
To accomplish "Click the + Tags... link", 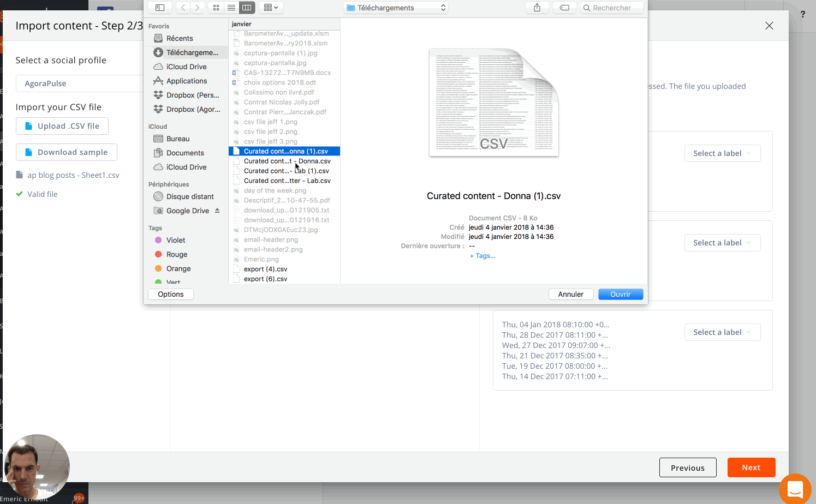I will [x=483, y=256].
